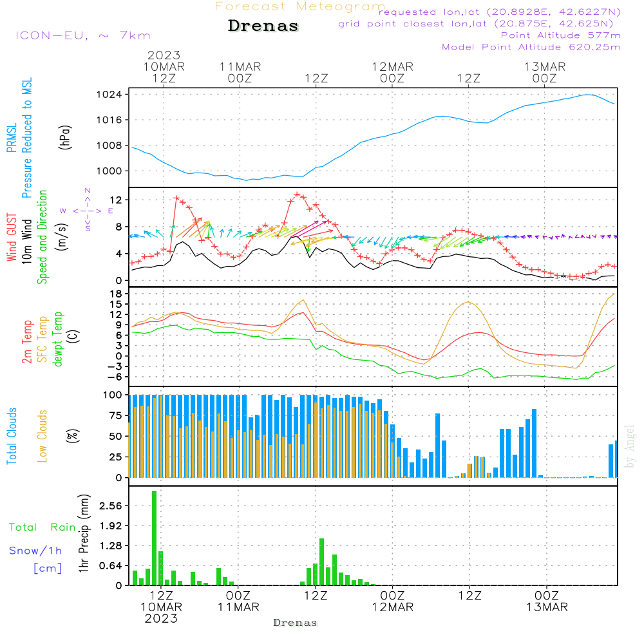Image resolution: width=644 pixels, height=644 pixels.
Task: Click the '2m Temp' red label
Action: (26, 342)
